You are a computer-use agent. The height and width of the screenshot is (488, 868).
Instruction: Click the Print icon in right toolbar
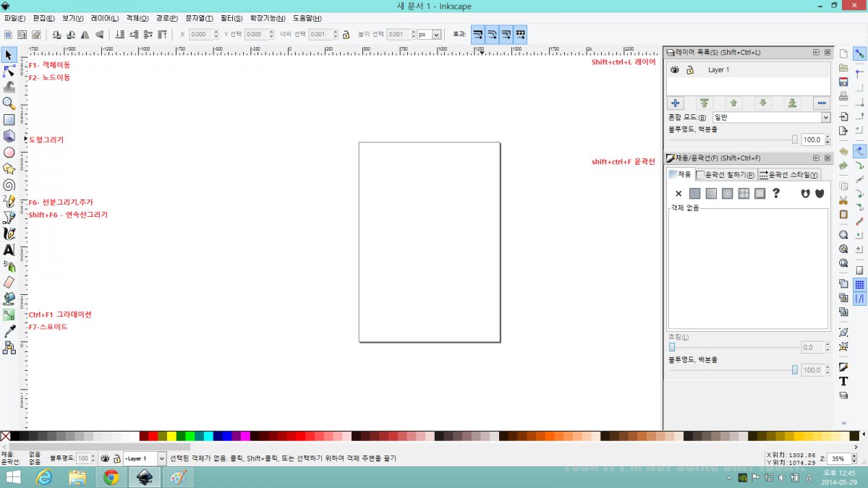click(x=843, y=95)
